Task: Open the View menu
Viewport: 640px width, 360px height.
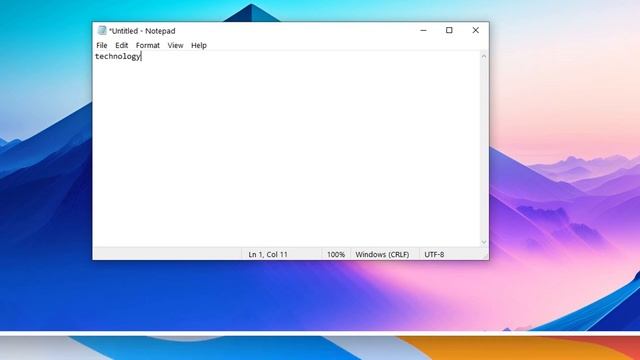Action: [x=175, y=45]
